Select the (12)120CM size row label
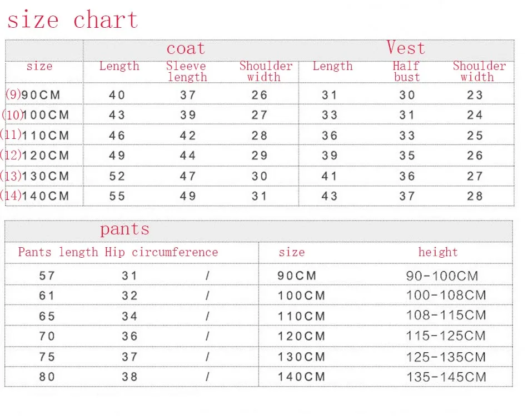 coord(35,155)
